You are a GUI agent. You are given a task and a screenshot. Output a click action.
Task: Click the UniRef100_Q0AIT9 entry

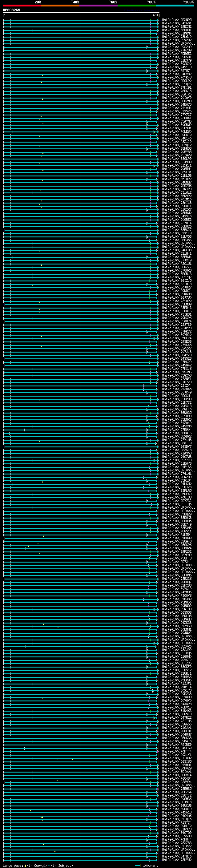click(x=177, y=443)
